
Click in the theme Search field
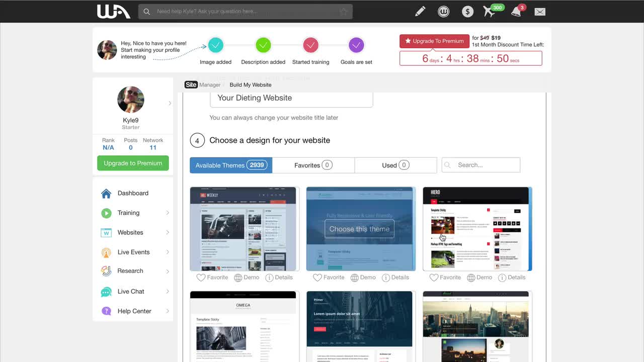pos(481,165)
